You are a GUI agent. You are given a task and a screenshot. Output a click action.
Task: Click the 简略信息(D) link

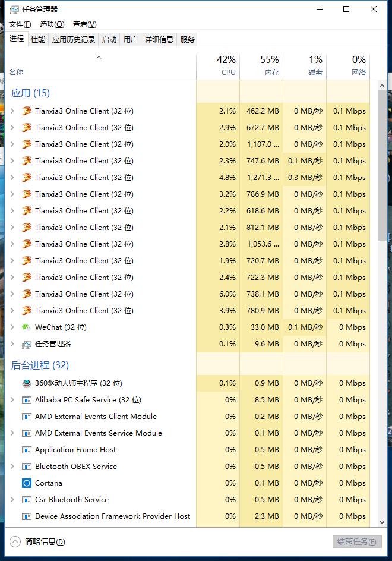pos(45,541)
